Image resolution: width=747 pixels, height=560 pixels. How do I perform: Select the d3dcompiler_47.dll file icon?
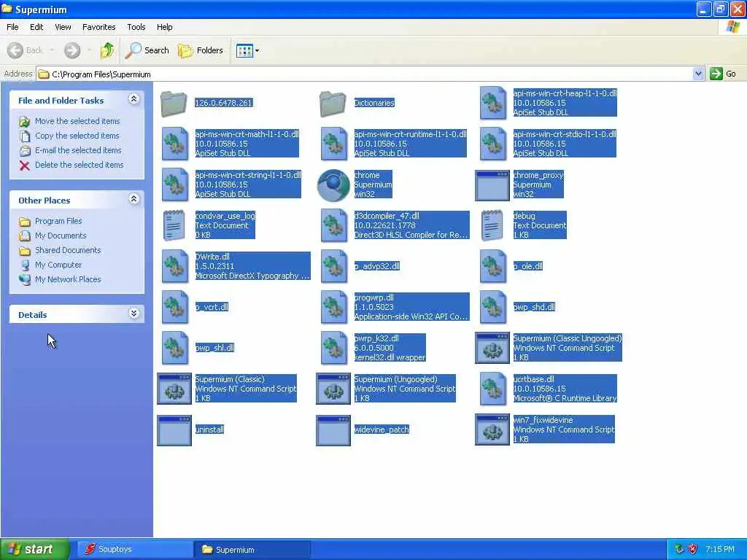click(334, 225)
